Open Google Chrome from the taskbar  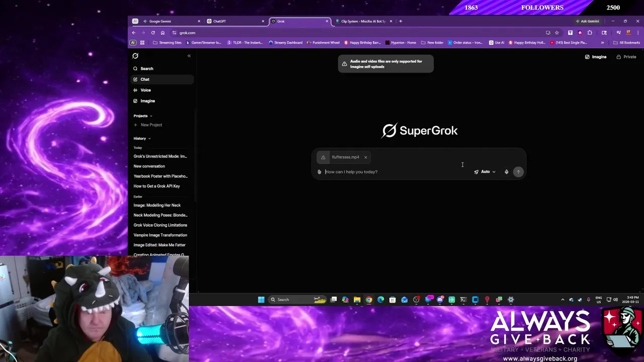[369, 300]
